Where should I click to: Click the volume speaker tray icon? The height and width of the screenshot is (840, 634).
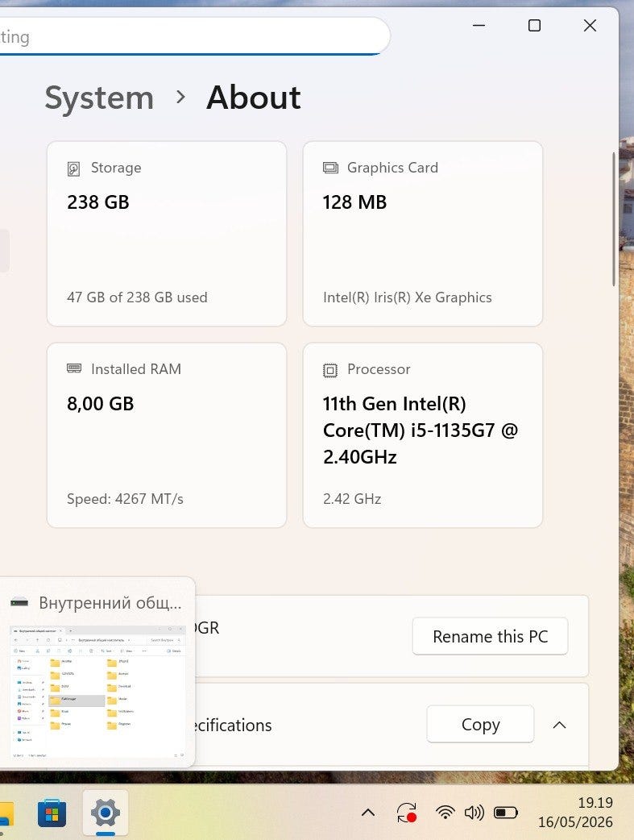point(474,813)
